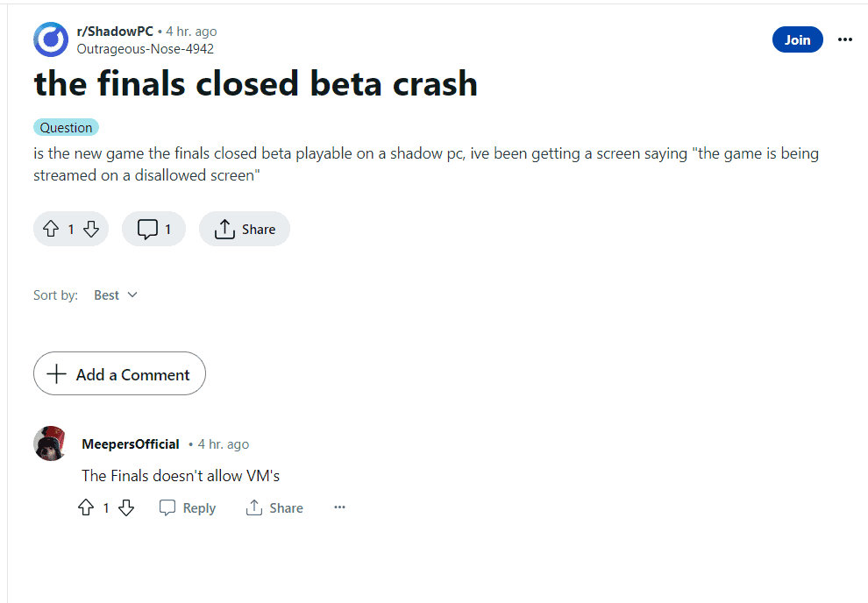Upvote MeepersOfficial's comment
This screenshot has width=868, height=603.
pyautogui.click(x=86, y=508)
